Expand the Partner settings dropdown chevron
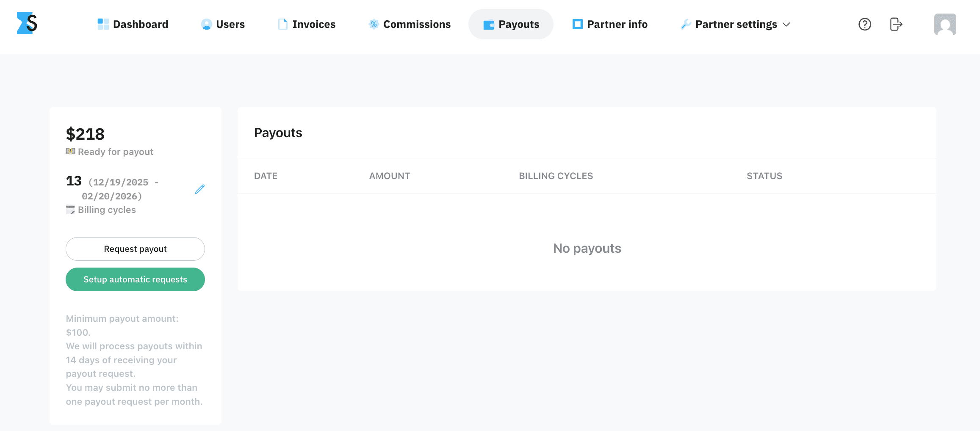Image resolution: width=980 pixels, height=431 pixels. [x=787, y=25]
